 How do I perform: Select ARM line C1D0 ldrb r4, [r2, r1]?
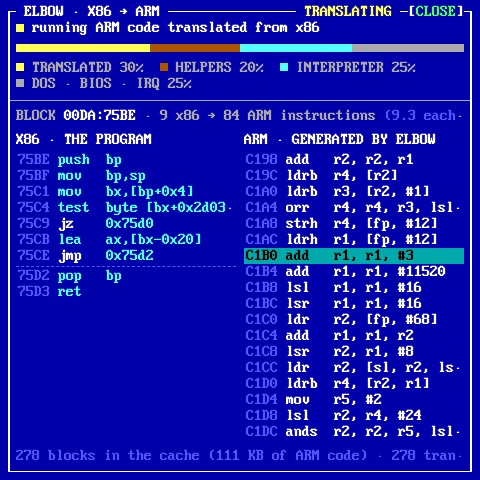pos(354,383)
